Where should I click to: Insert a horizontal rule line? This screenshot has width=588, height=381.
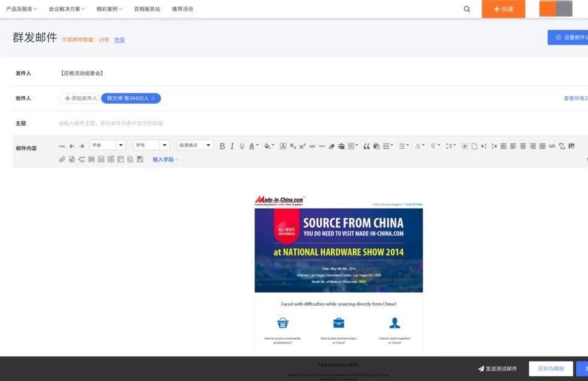point(322,146)
